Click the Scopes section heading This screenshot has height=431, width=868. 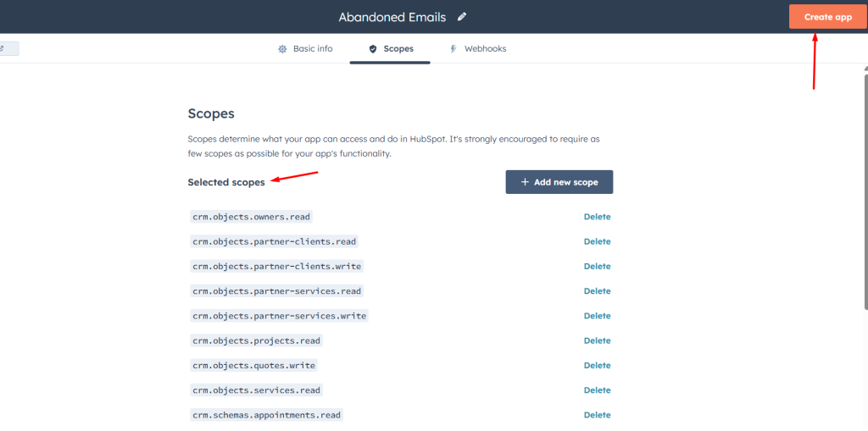[x=211, y=114]
